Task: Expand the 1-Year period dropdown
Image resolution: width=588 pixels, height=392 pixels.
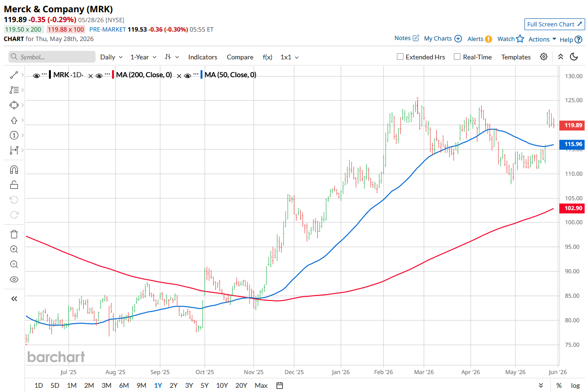Action: click(144, 57)
